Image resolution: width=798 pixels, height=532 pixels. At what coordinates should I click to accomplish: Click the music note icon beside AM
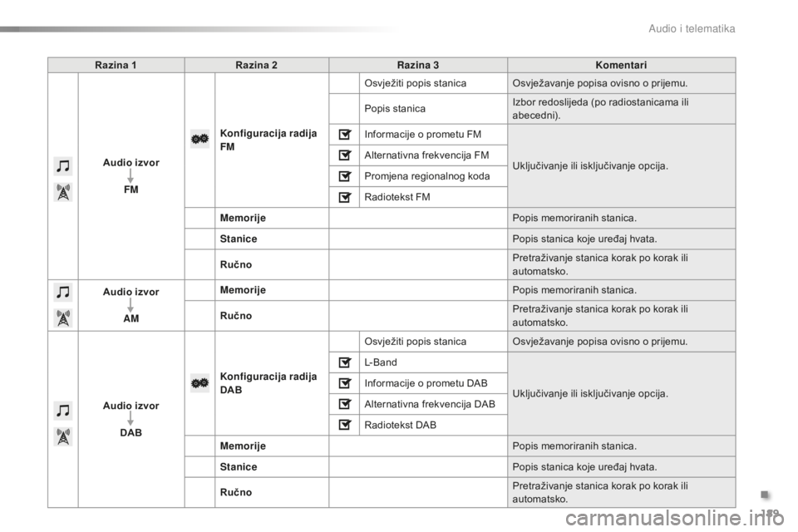tap(63, 293)
